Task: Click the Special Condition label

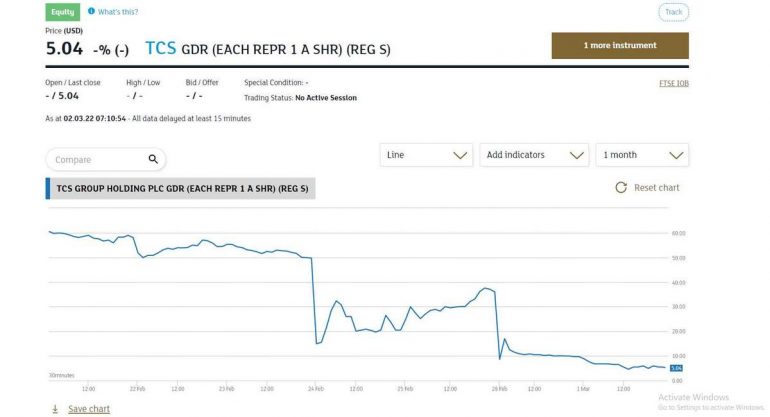Action: click(x=274, y=83)
